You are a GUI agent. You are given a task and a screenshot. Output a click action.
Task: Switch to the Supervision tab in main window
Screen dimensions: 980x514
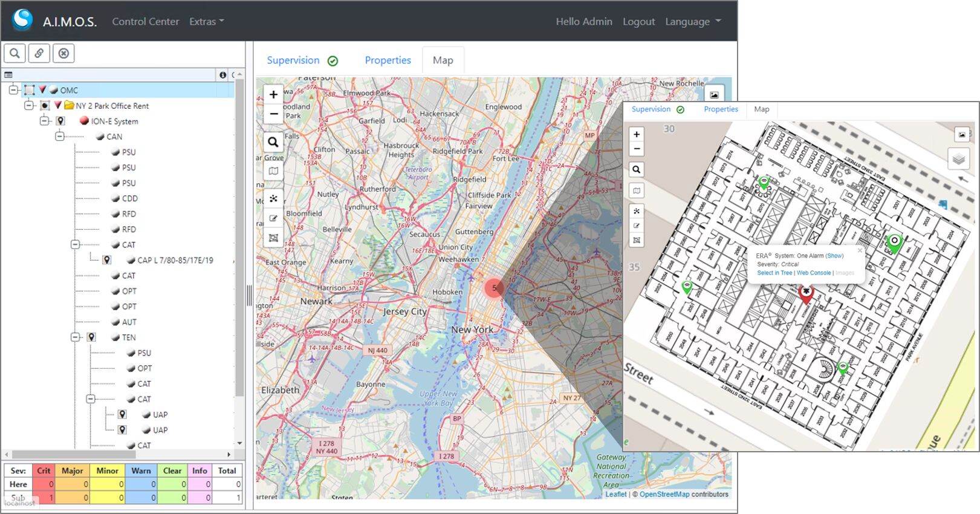tap(302, 60)
